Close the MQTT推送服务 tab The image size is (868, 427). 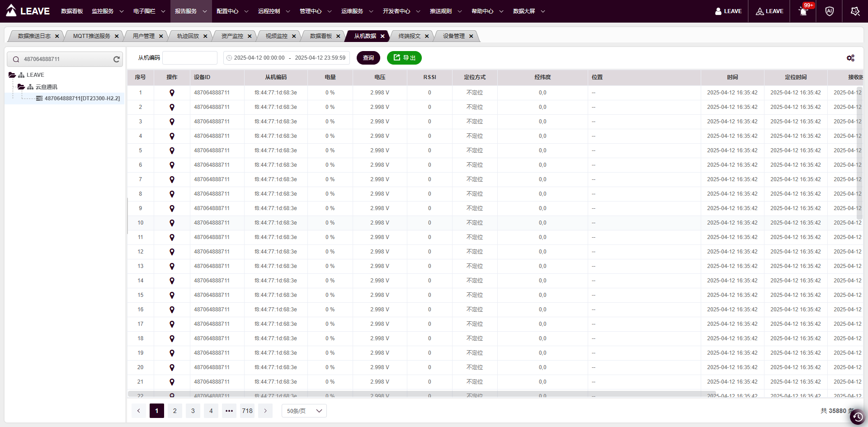(117, 36)
